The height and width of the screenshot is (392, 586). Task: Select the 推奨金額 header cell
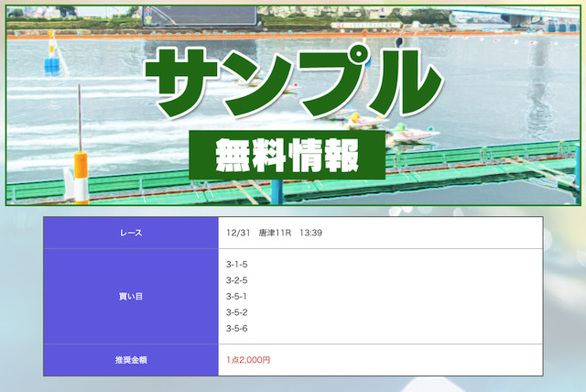(131, 360)
